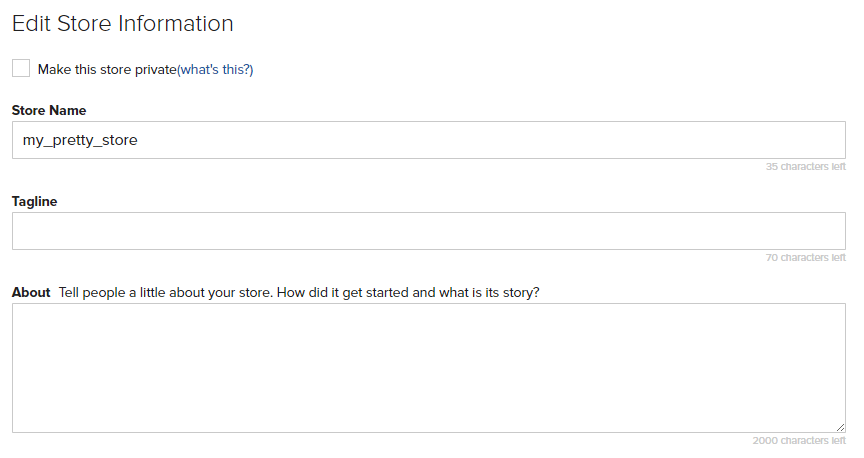Click the "Tell people a little about your store" hint
Viewport: 864px width, 458px height.
point(165,292)
